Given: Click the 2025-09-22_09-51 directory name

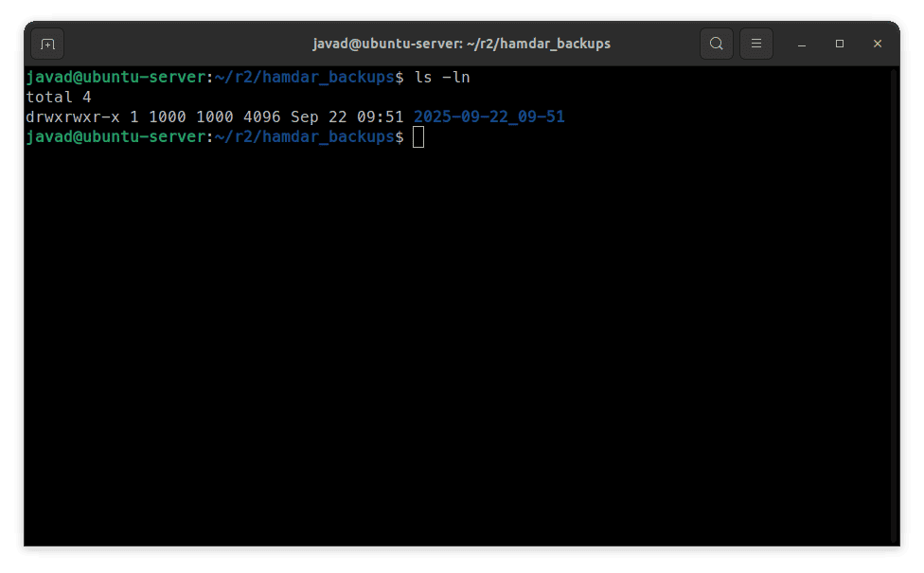Looking at the screenshot, I should click(x=489, y=116).
